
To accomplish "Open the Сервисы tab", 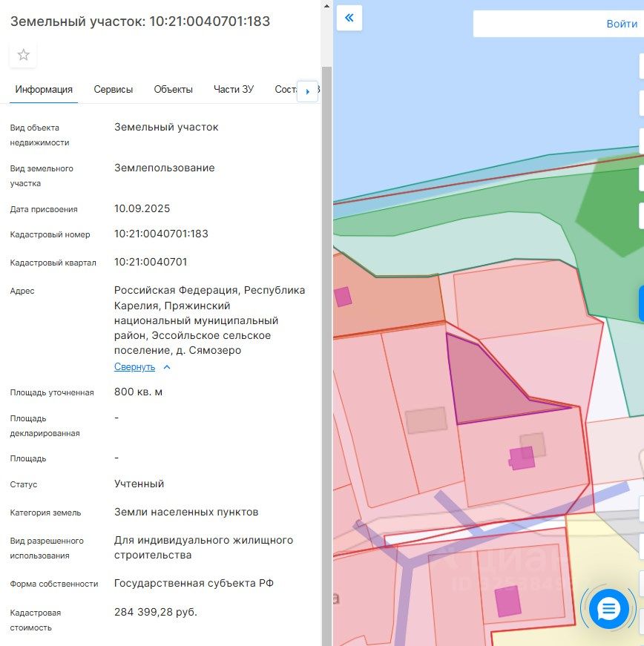I will [x=114, y=90].
